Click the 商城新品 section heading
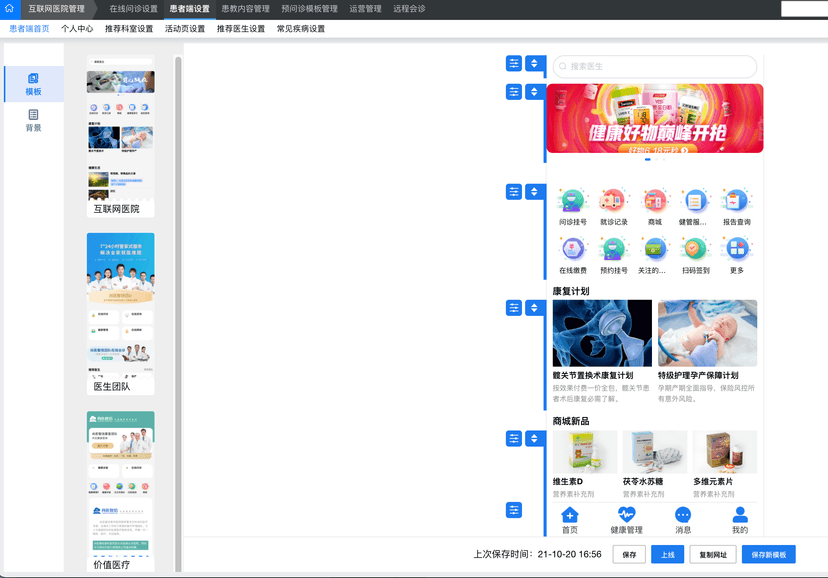This screenshot has width=828, height=578. click(571, 421)
